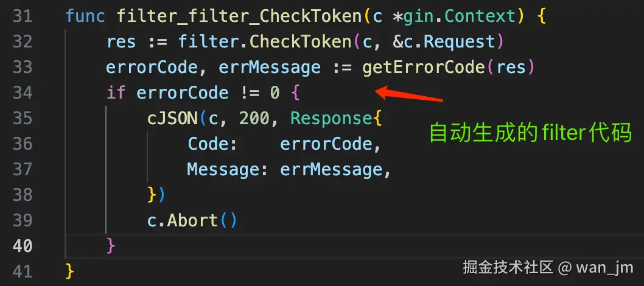Click the Response struct type name

332,119
